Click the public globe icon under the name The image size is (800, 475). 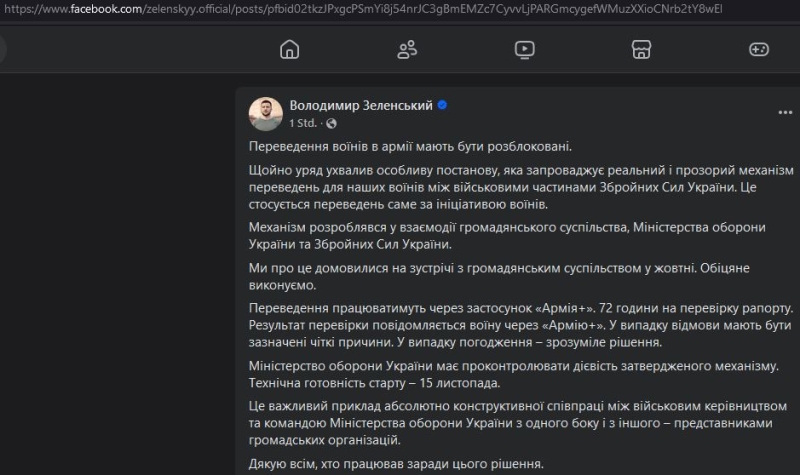331,123
